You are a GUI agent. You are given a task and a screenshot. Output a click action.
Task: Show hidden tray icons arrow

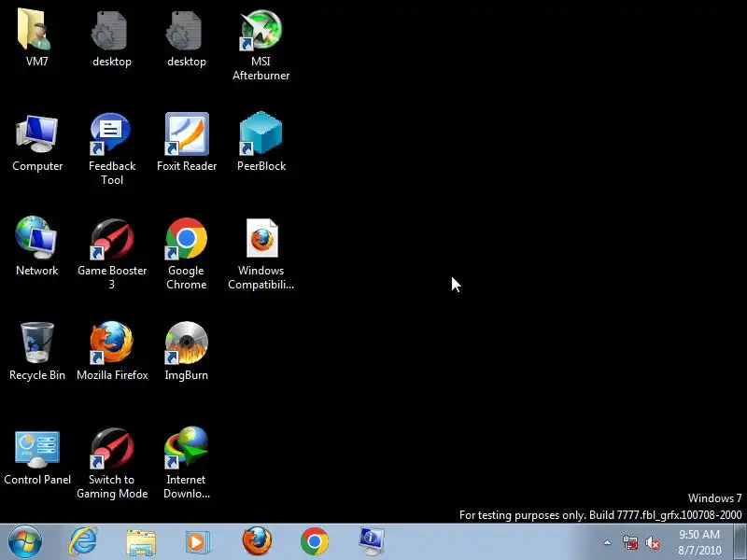[x=608, y=542]
